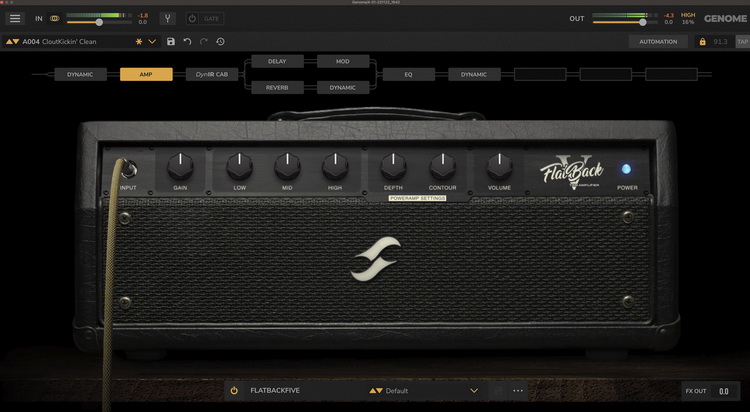Select the REVERB block
750x412 pixels.
pos(277,88)
